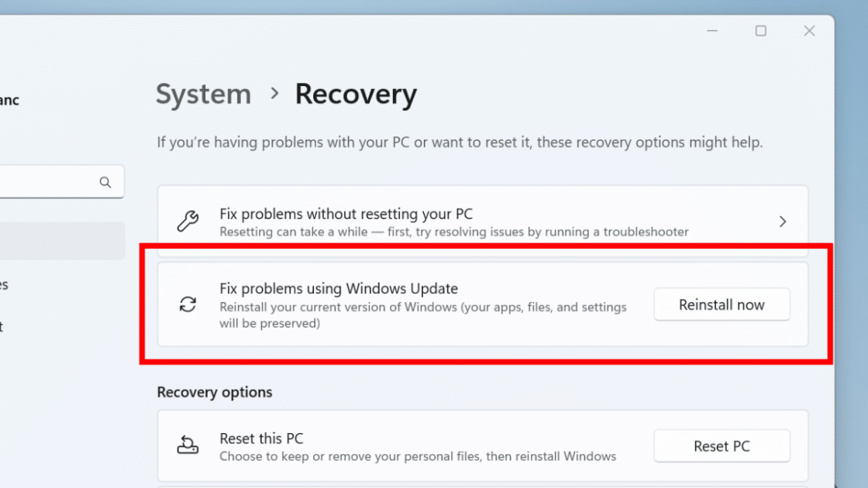Click the magnifier icon in the sidebar search box

(105, 183)
